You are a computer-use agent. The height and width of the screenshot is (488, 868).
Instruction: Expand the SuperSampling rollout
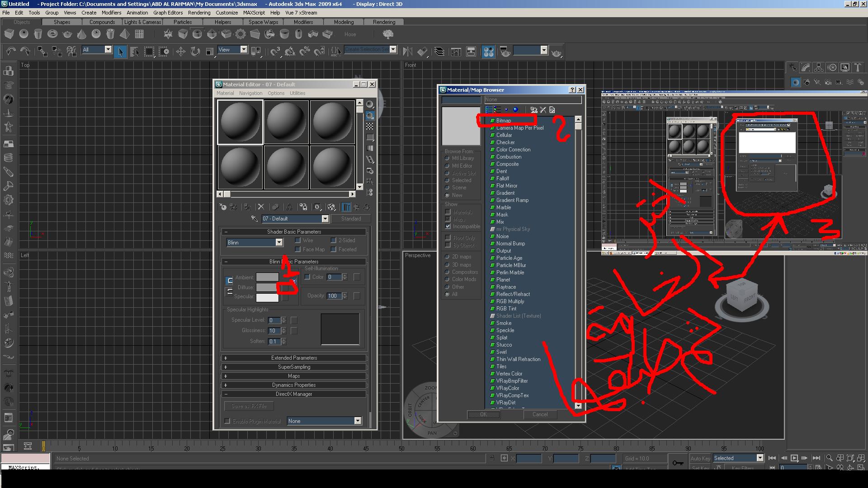coord(294,367)
